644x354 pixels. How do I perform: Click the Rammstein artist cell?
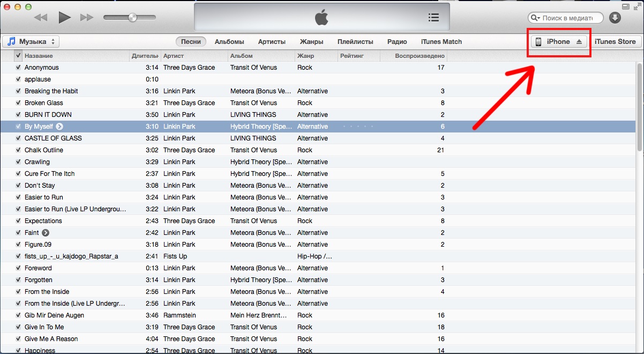click(x=180, y=315)
